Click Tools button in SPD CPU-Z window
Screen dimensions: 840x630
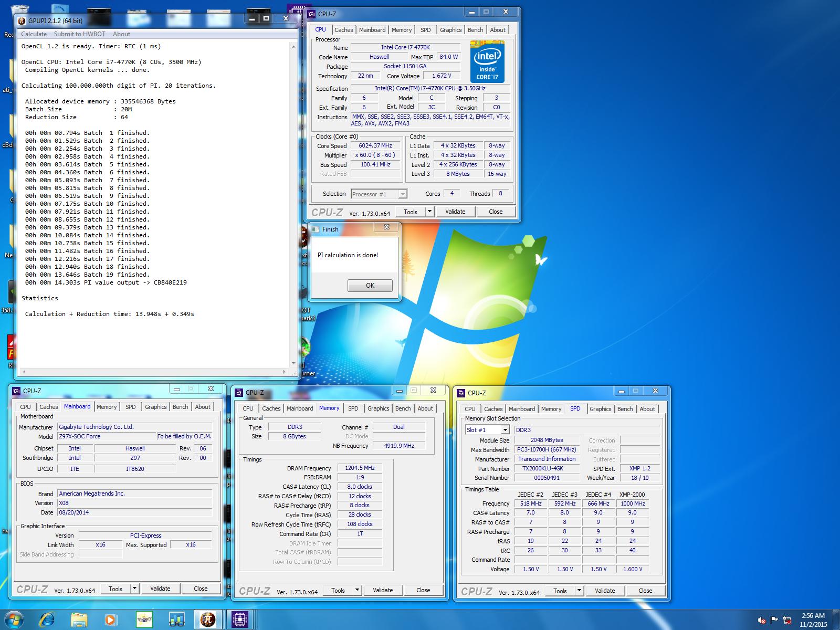(x=560, y=591)
